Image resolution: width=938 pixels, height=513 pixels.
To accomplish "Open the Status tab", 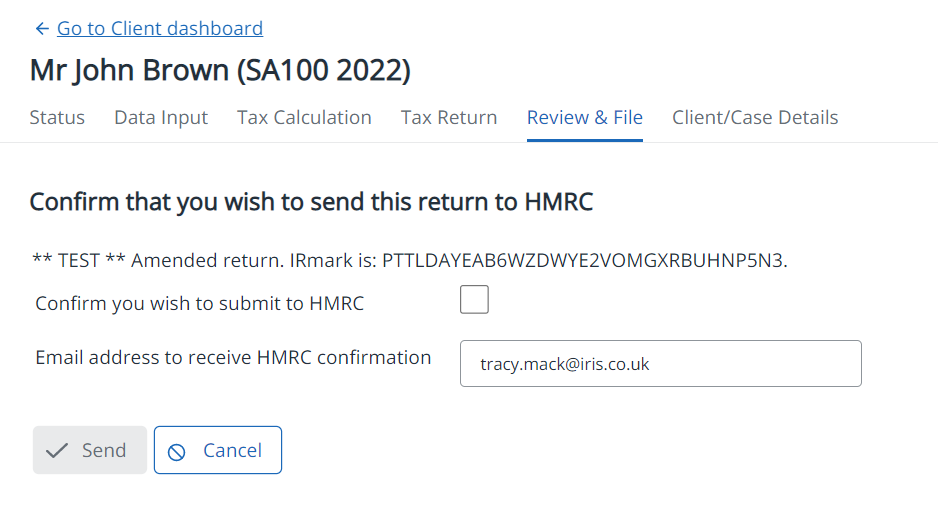I will pos(57,118).
